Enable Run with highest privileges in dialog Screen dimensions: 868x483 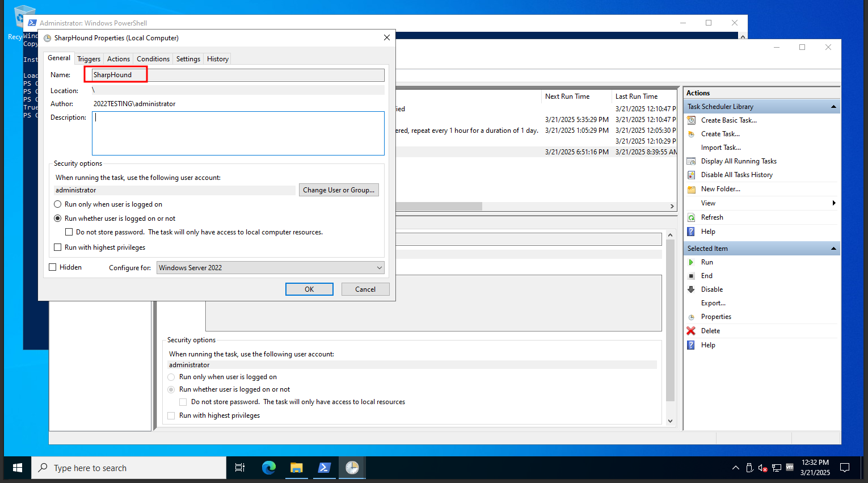pos(57,247)
